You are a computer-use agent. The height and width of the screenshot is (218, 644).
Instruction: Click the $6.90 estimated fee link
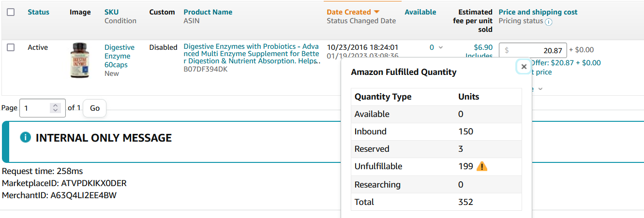click(x=483, y=47)
